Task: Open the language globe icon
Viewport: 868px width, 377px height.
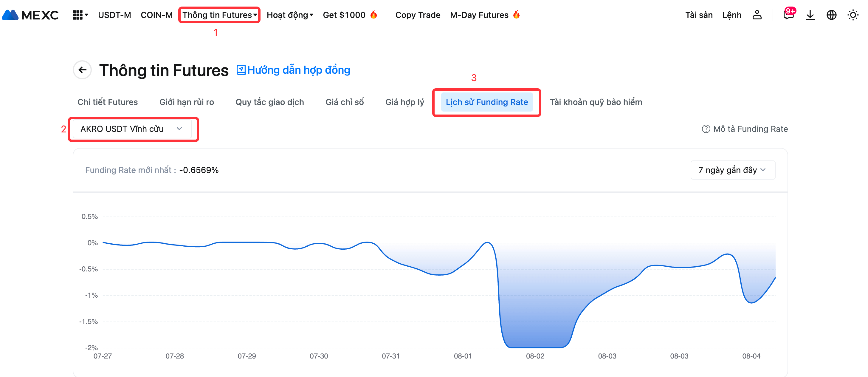Action: coord(831,15)
